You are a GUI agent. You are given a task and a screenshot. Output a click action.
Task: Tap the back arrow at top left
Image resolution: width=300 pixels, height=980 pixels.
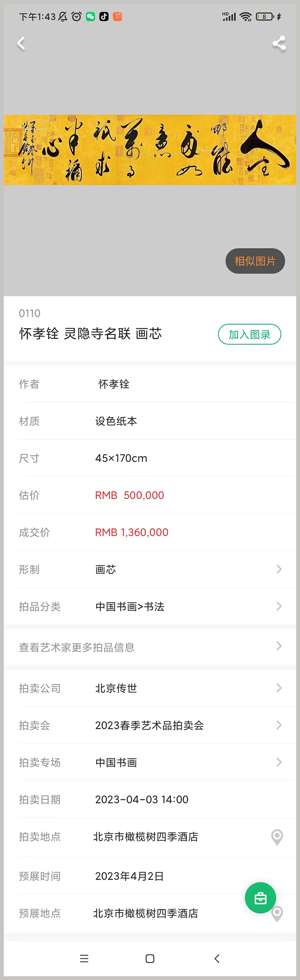click(21, 43)
